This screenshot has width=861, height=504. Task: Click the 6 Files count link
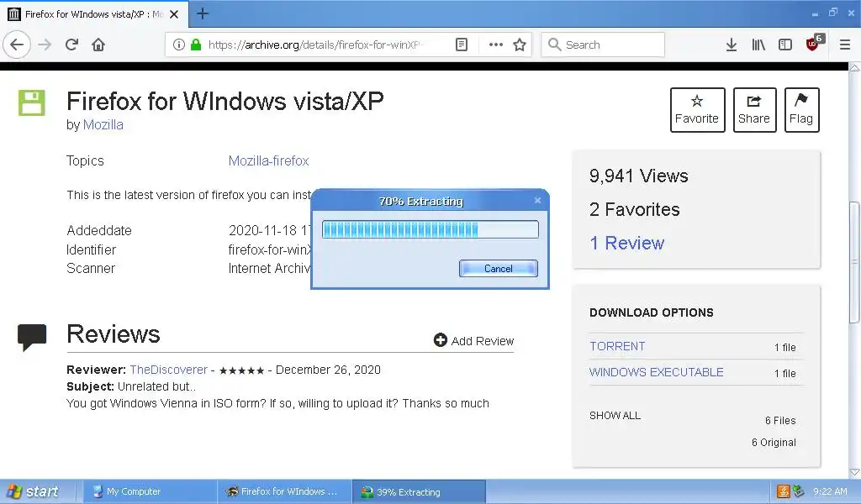click(x=780, y=421)
